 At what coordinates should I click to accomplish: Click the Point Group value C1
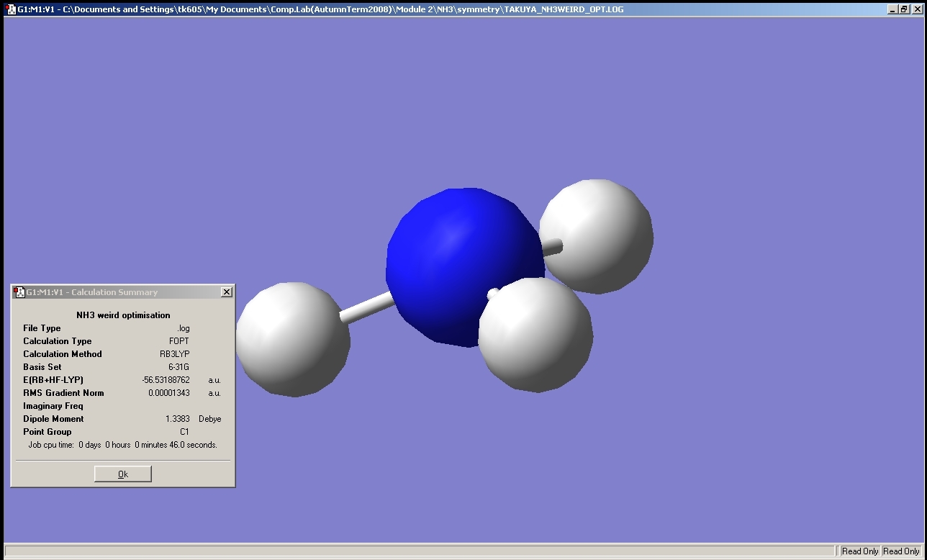184,432
